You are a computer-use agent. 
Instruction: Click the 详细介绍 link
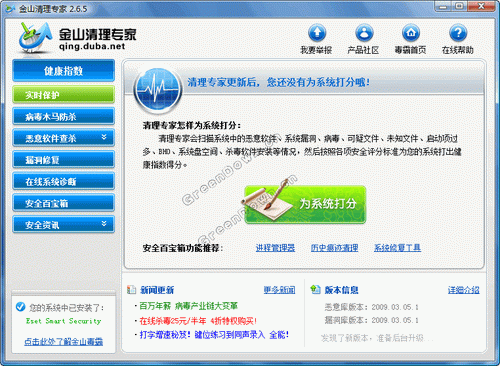coord(464,290)
